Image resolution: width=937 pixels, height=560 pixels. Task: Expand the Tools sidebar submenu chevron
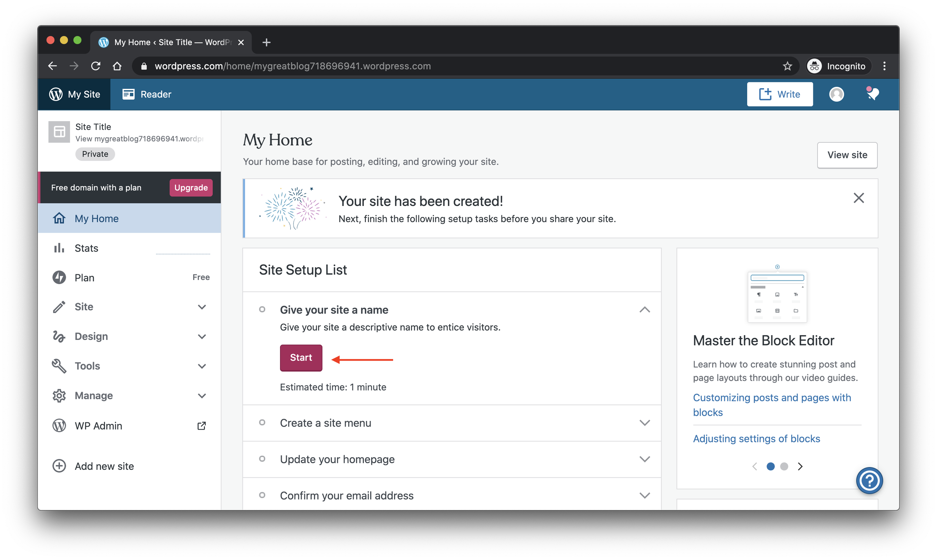pos(202,366)
